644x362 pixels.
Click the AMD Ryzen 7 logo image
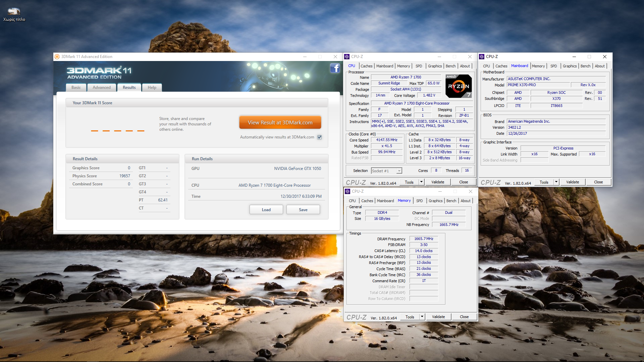(x=459, y=86)
